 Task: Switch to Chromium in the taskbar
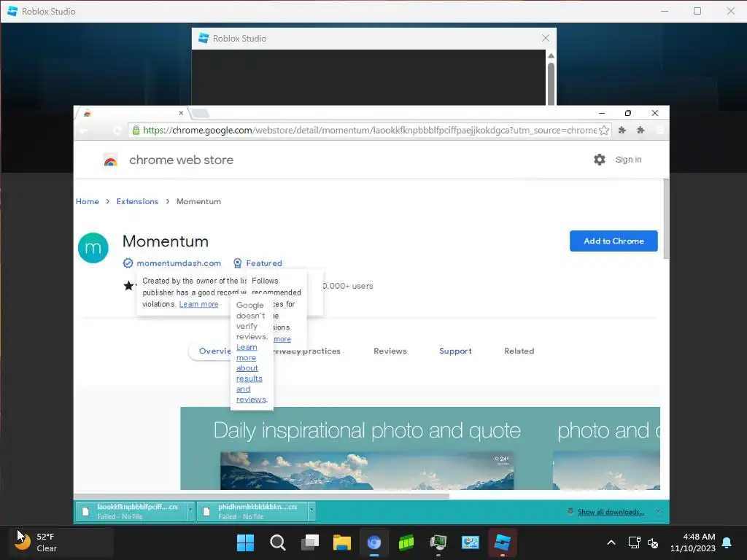click(x=374, y=542)
